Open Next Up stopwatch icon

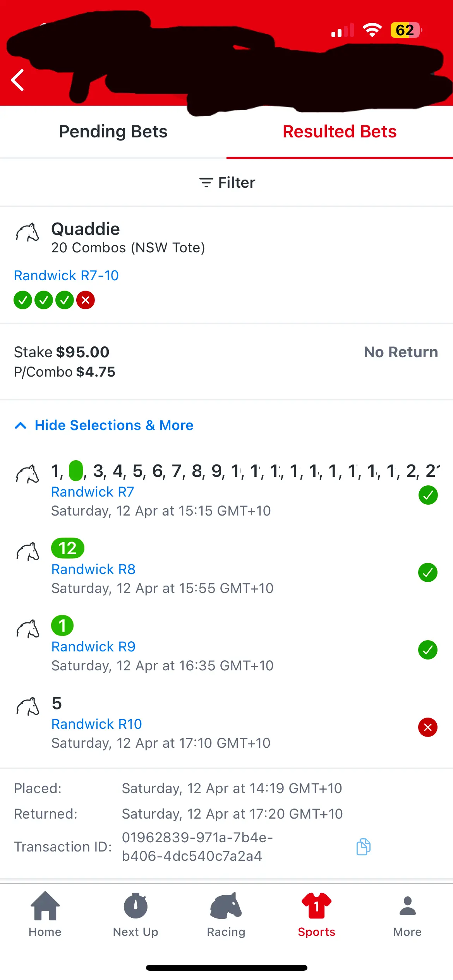(136, 905)
